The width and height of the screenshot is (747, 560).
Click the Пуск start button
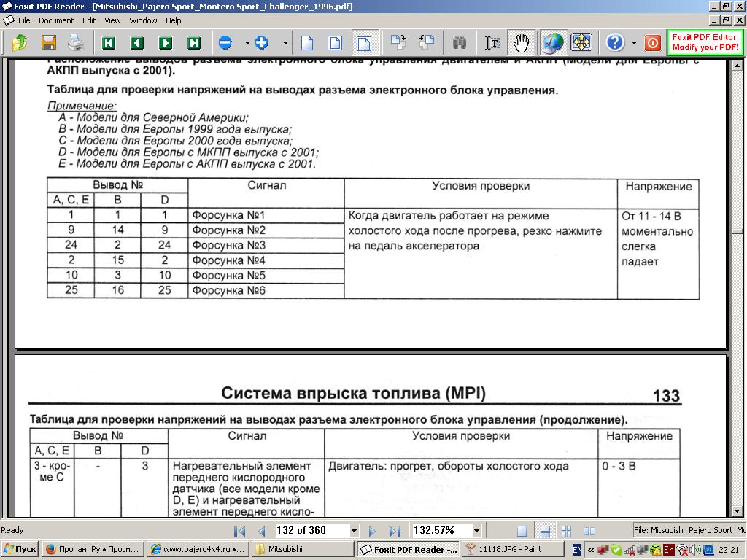tap(20, 549)
